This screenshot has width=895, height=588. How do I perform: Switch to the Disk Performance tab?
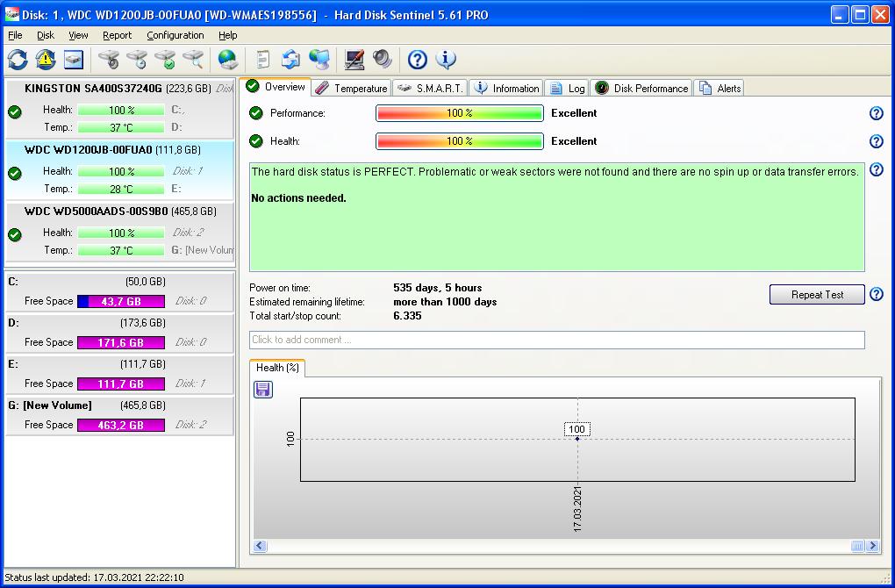tap(641, 88)
